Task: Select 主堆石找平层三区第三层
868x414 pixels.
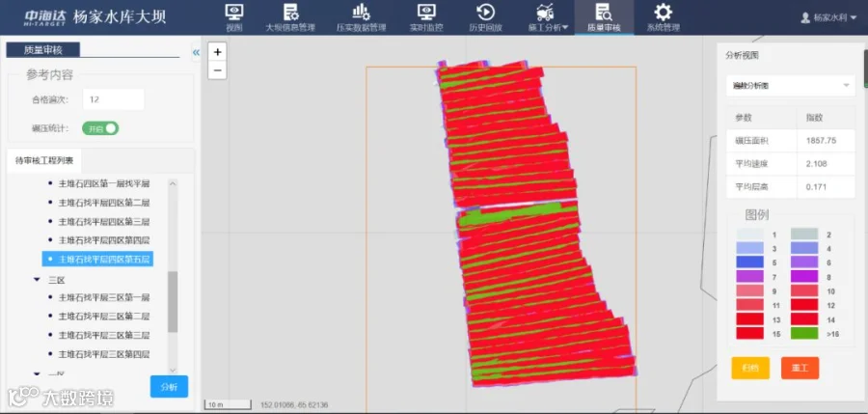Action: click(x=104, y=335)
